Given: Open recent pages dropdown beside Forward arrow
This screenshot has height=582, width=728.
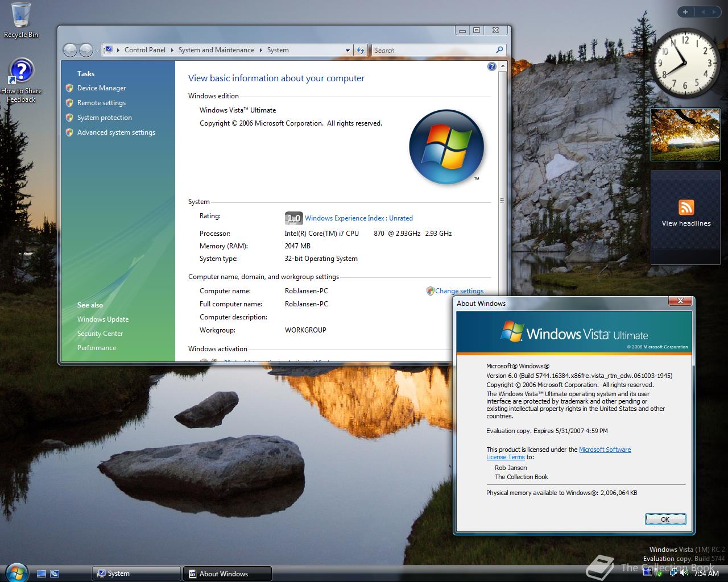Looking at the screenshot, I should coord(97,50).
